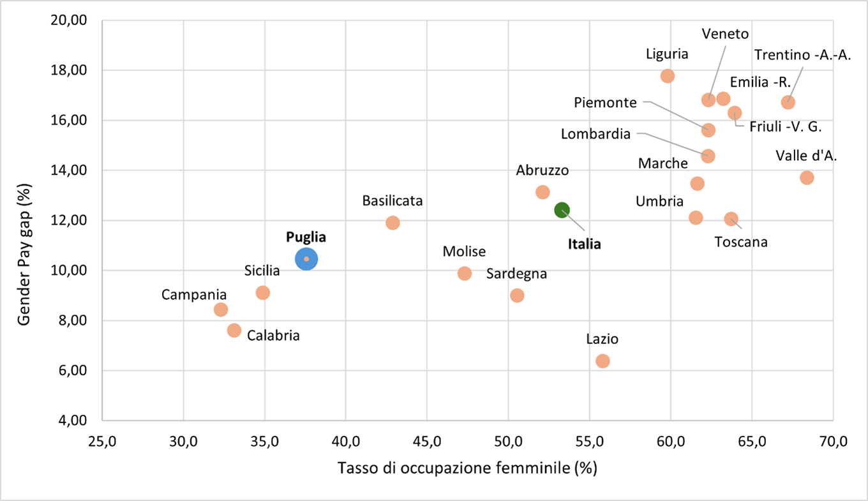The image size is (868, 501).
Task: Click the Trentino -A.-A. data point
Action: tap(788, 102)
